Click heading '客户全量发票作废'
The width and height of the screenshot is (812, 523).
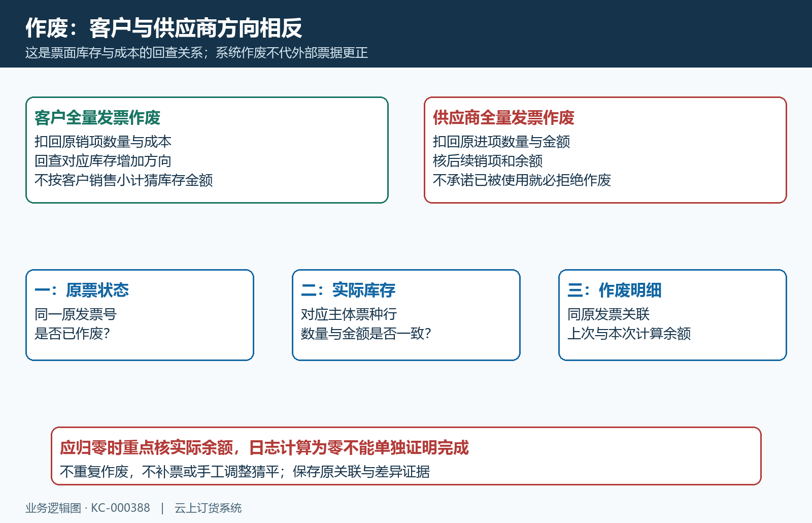[97, 118]
